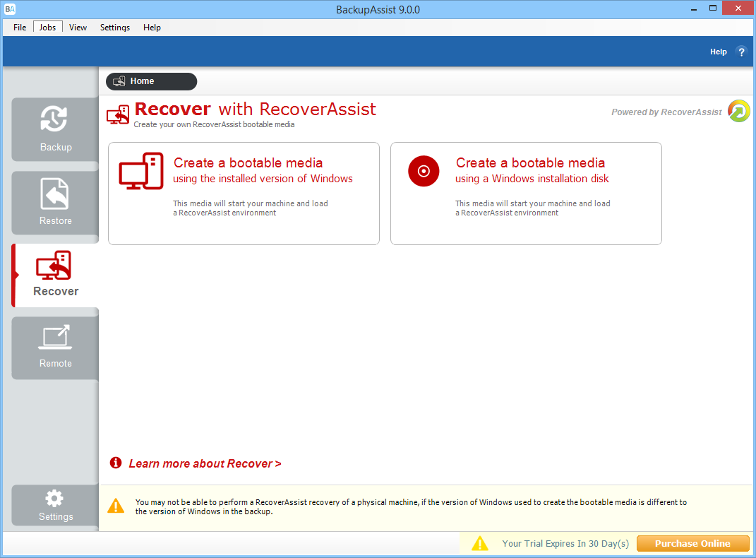Screen dimensions: 756x558
Task: Open the Restore section in the sidebar
Action: [x=56, y=203]
